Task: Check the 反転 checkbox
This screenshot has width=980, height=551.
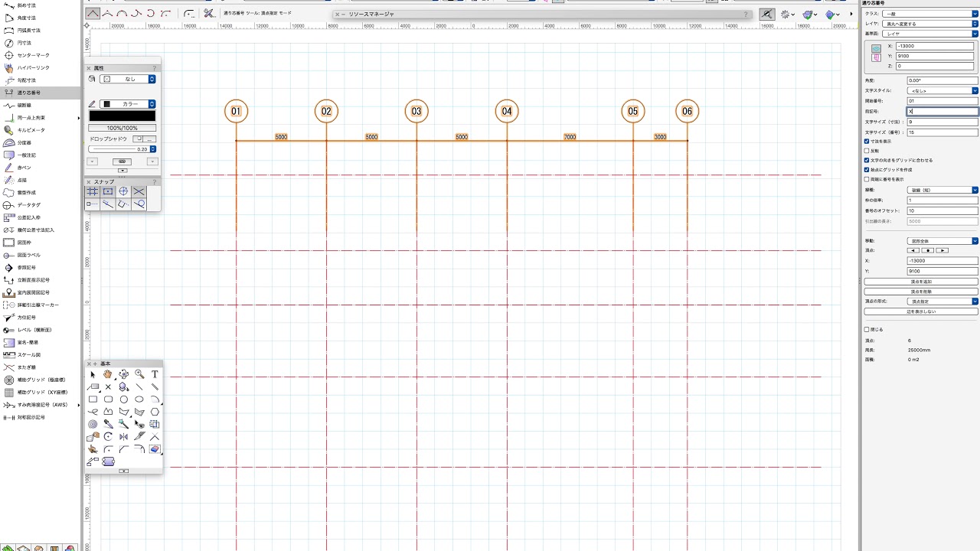Action: 867,151
